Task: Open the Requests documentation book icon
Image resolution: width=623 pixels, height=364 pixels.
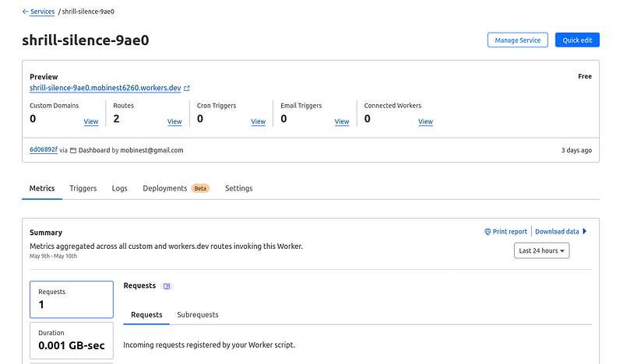Action: coord(167,286)
